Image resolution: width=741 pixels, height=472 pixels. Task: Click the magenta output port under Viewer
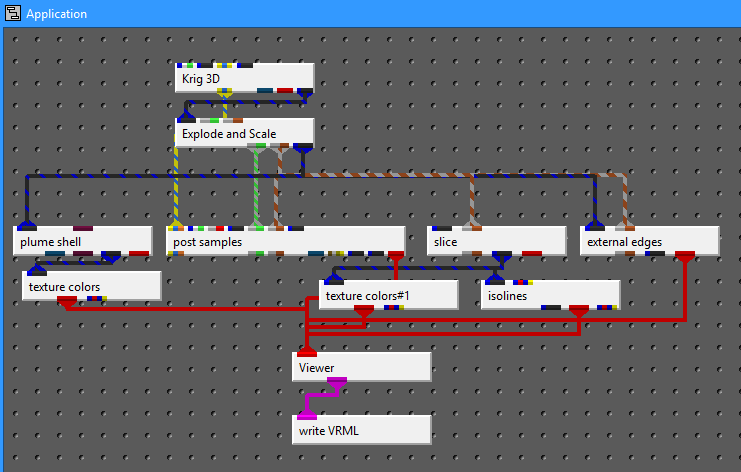coord(338,383)
